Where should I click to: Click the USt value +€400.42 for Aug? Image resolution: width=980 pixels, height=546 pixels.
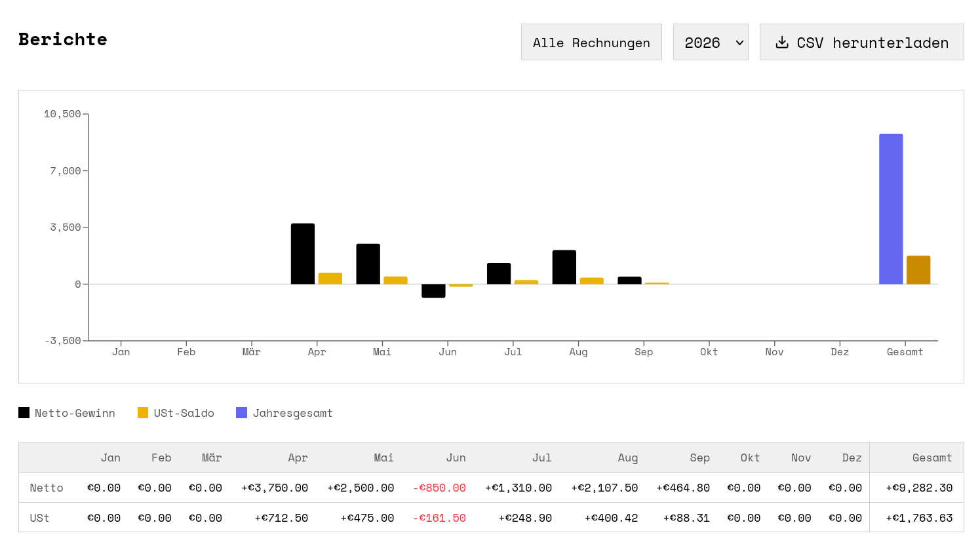[612, 518]
